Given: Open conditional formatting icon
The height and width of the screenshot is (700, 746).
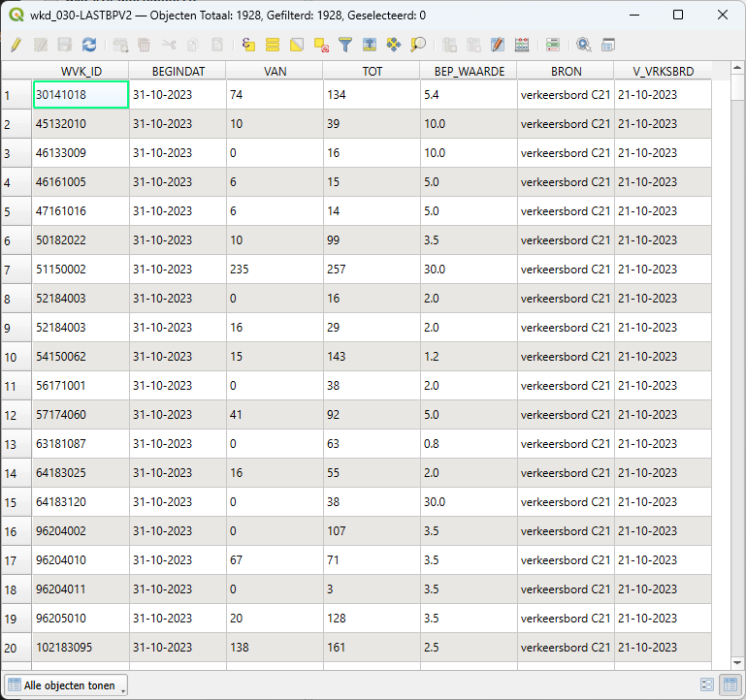Looking at the screenshot, I should pos(553,46).
